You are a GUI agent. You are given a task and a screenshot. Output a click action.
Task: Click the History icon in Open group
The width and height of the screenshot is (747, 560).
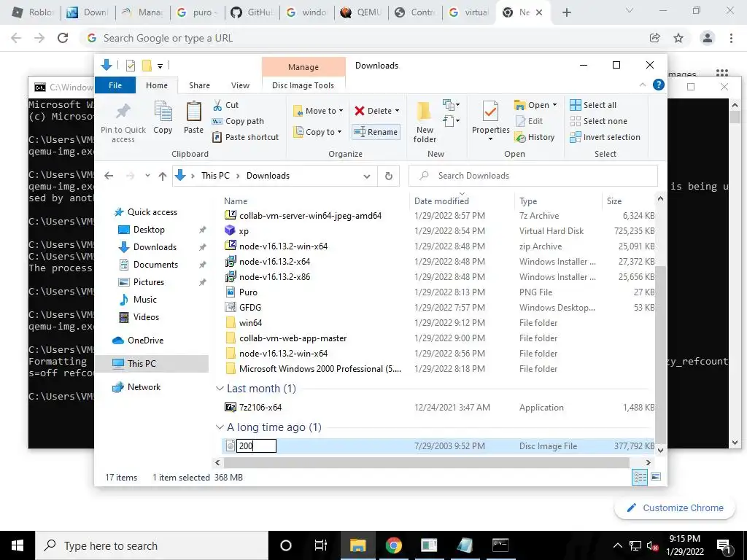[x=520, y=138]
